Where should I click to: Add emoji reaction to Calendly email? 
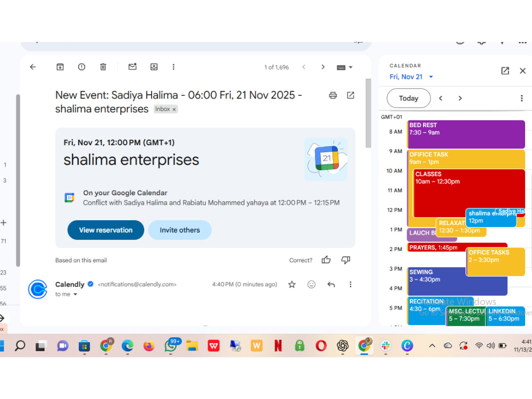311,284
